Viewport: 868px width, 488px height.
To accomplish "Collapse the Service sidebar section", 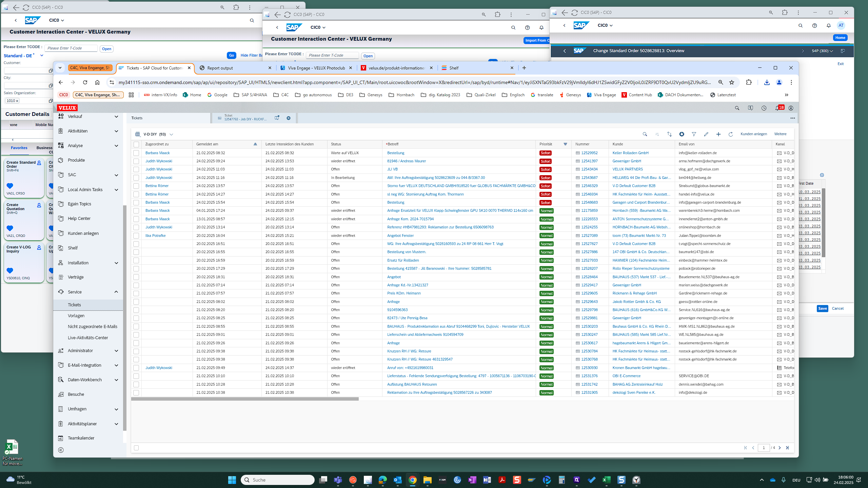I will point(116,292).
